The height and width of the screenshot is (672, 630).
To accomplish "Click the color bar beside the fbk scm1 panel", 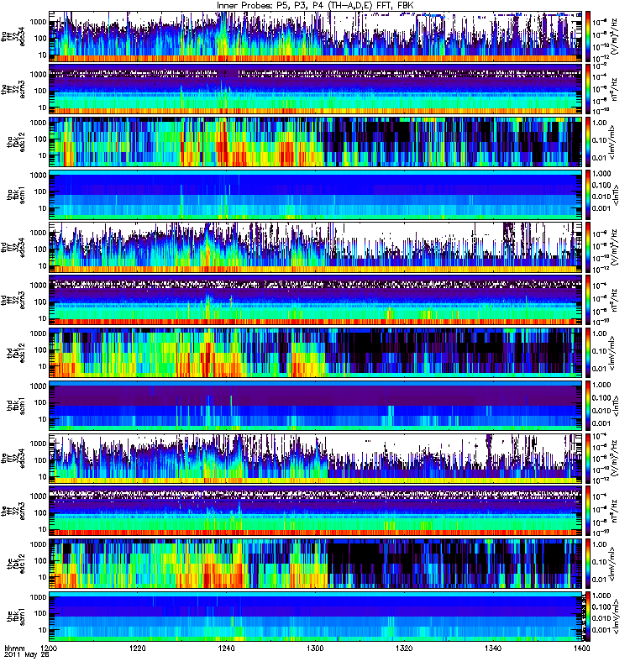I will coord(587,617).
